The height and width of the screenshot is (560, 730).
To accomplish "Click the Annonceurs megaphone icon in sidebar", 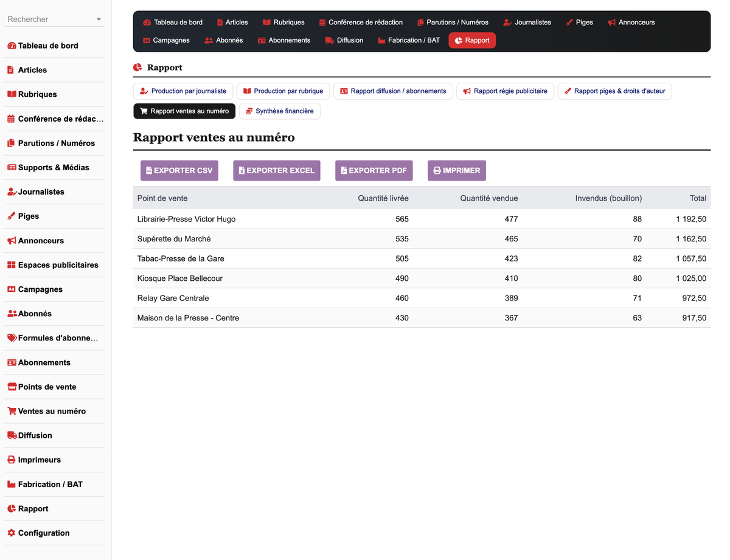I will point(12,241).
